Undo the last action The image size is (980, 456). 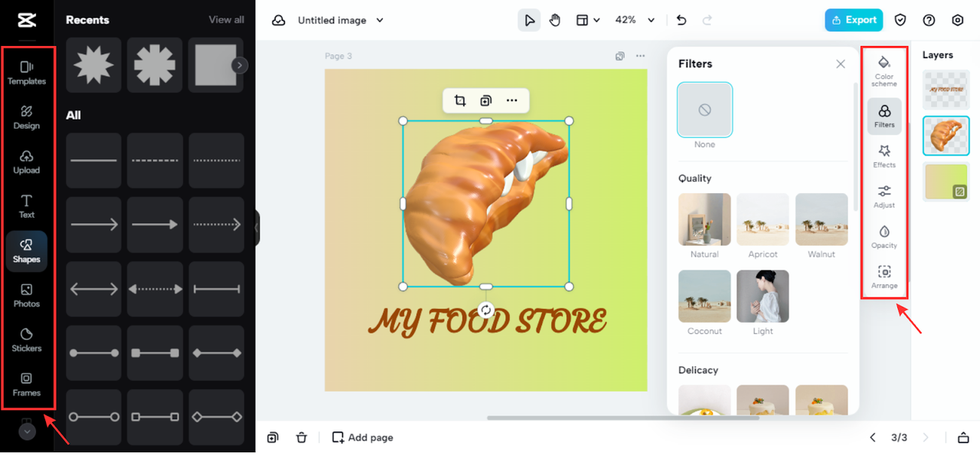(x=681, y=20)
